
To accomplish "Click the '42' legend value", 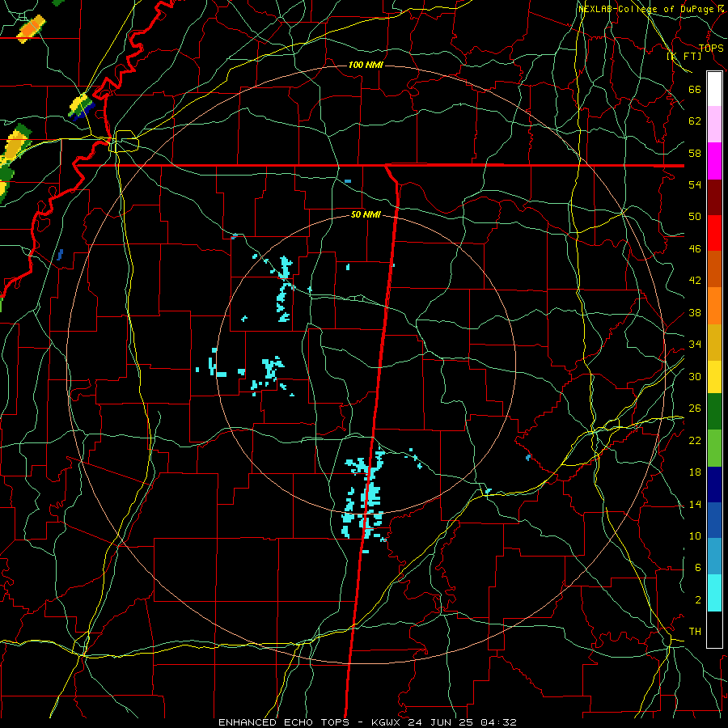I will coord(695,281).
